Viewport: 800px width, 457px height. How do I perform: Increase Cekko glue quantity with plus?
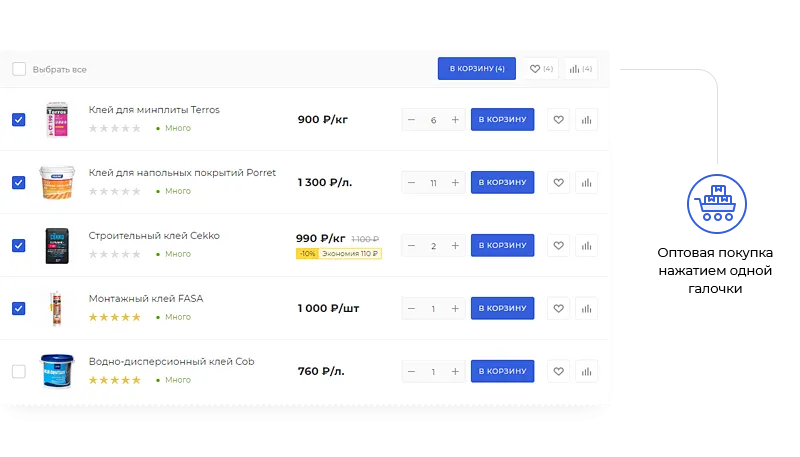tap(455, 246)
